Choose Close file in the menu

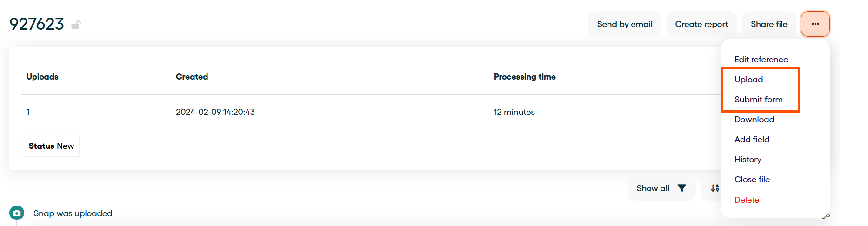(752, 179)
